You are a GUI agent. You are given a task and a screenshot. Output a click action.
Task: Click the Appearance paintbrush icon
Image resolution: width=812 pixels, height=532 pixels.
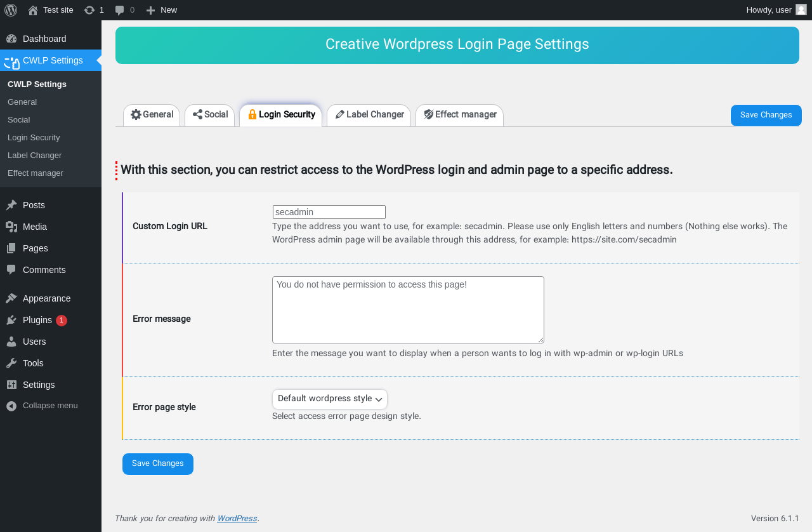click(11, 298)
